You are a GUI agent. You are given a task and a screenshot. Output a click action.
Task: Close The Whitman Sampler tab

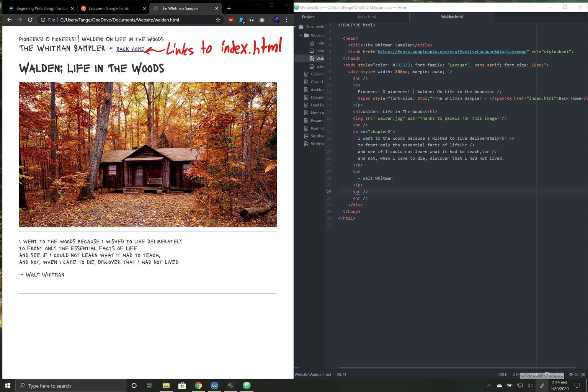(217, 8)
